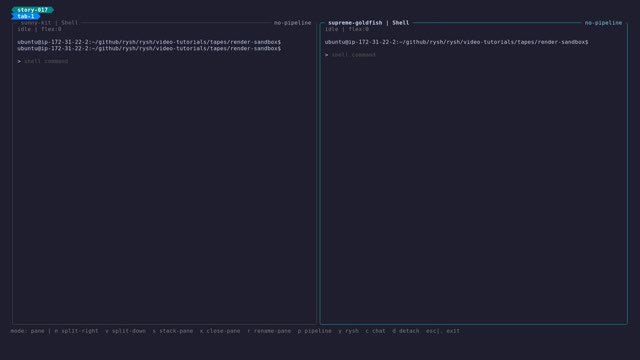Click the ubuntu prompt line in supreme-goldfish pane
640x360 pixels.
tap(456, 42)
